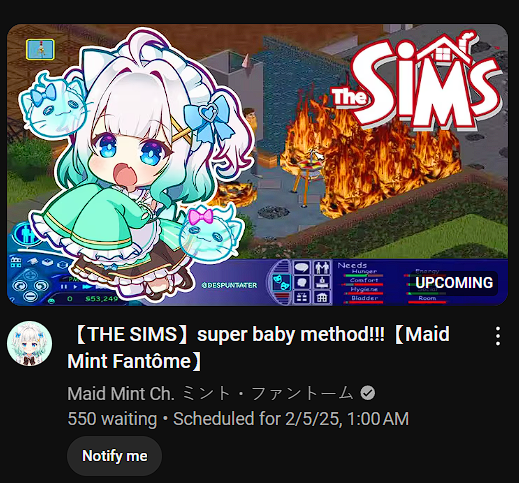Click the blue family silhouette icon
Viewport: 519px width, 483px height.
27,234
